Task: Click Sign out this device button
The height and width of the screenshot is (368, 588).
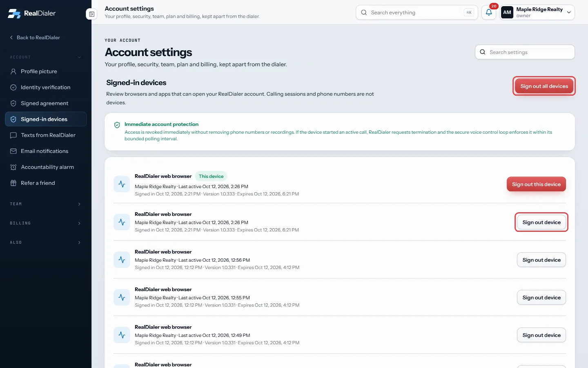Action: tap(536, 184)
